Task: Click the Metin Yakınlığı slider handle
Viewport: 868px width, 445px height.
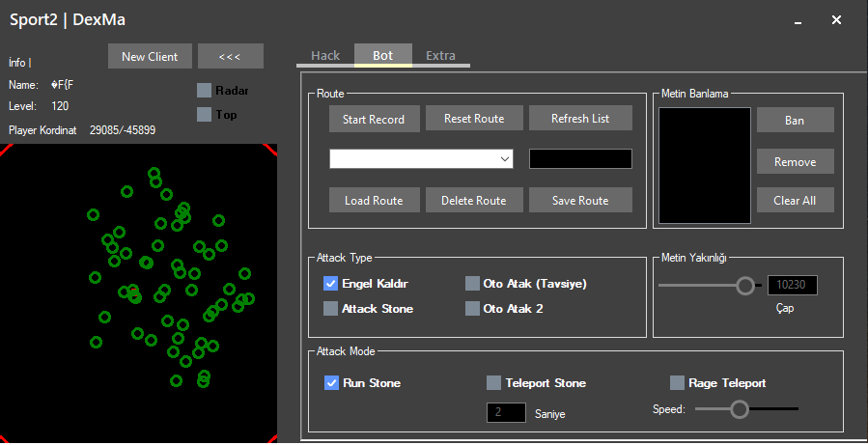Action: (744, 285)
